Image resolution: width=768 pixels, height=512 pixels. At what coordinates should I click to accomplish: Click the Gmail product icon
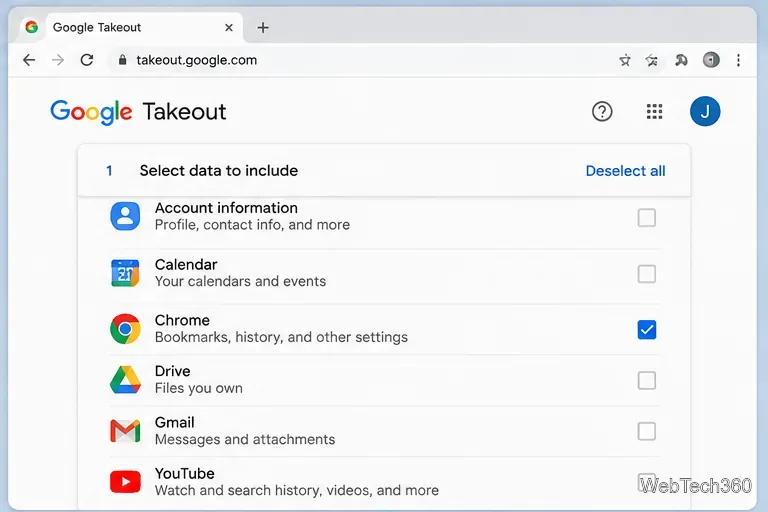tap(125, 431)
